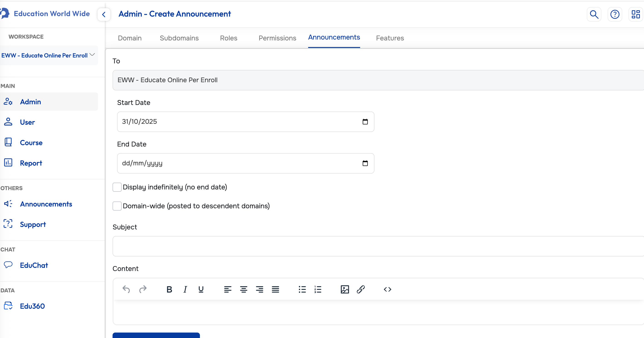Image resolution: width=644 pixels, height=338 pixels.
Task: Expand the EWW workspace dropdown
Action: point(92,55)
